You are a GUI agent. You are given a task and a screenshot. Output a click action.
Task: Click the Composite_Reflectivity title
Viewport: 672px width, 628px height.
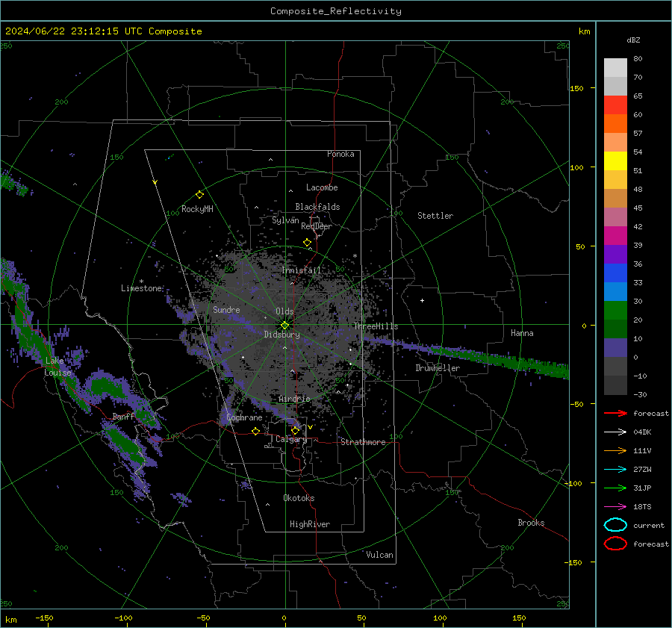click(336, 11)
